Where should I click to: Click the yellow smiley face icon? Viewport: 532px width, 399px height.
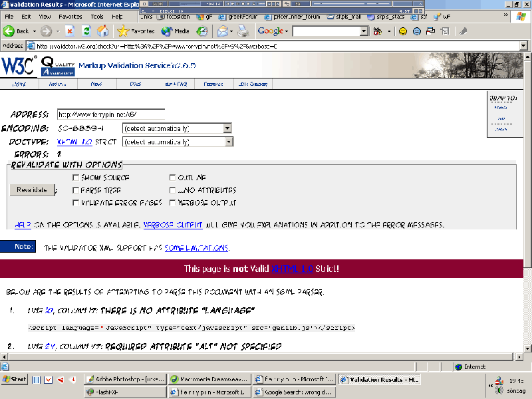tap(403, 31)
